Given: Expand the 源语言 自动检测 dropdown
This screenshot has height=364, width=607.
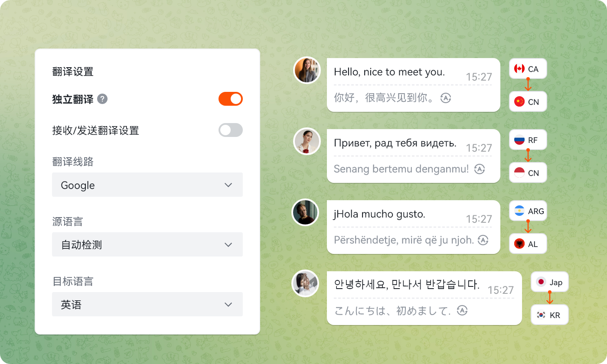Looking at the screenshot, I should [x=147, y=245].
